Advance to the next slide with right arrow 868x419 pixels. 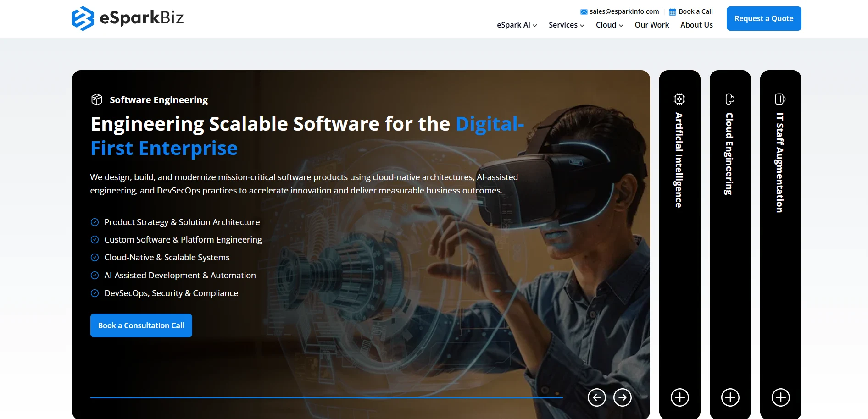point(623,397)
